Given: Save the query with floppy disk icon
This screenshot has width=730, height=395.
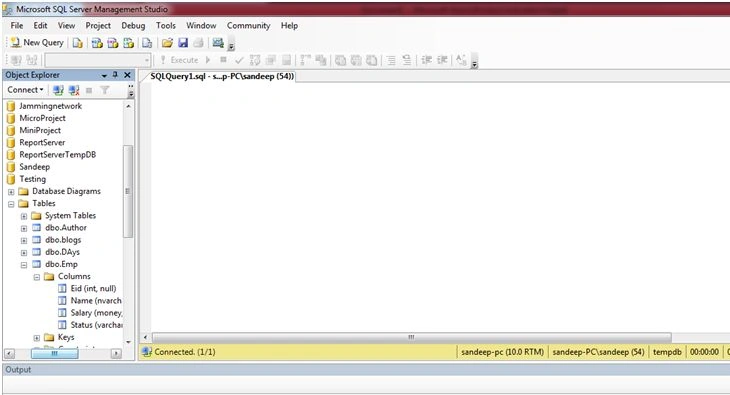Looking at the screenshot, I should pos(183,43).
